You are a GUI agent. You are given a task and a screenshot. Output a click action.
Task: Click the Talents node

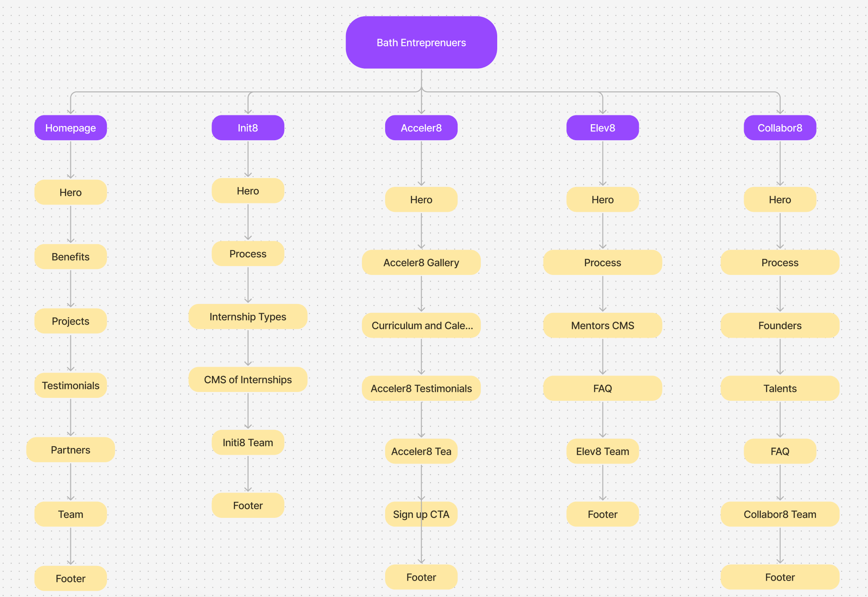click(x=780, y=389)
